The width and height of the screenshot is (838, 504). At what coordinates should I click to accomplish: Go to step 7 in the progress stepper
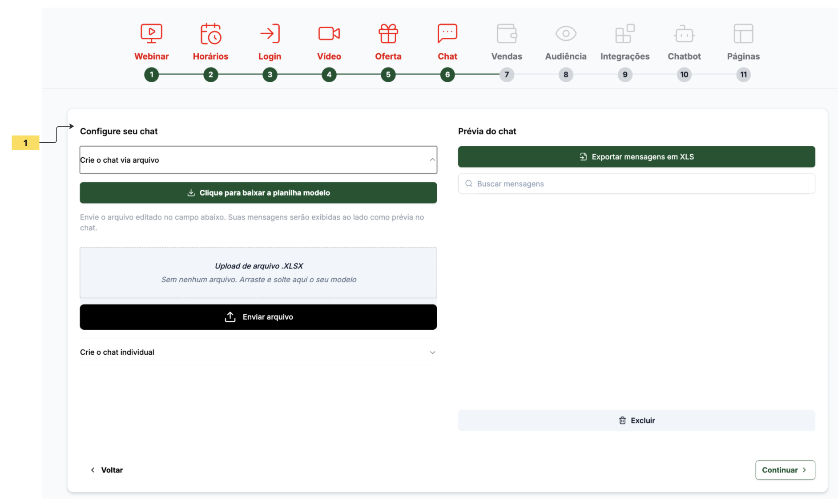tap(507, 75)
